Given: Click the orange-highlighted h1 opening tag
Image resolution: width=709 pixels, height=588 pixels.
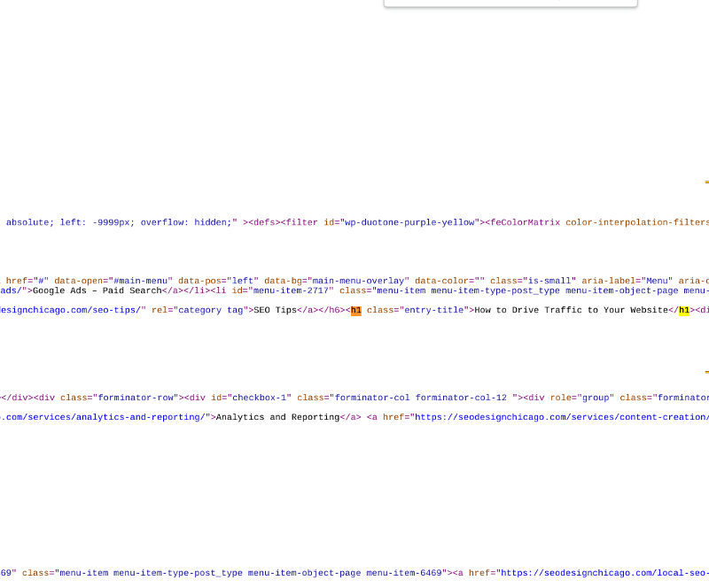Looking at the screenshot, I should (356, 311).
